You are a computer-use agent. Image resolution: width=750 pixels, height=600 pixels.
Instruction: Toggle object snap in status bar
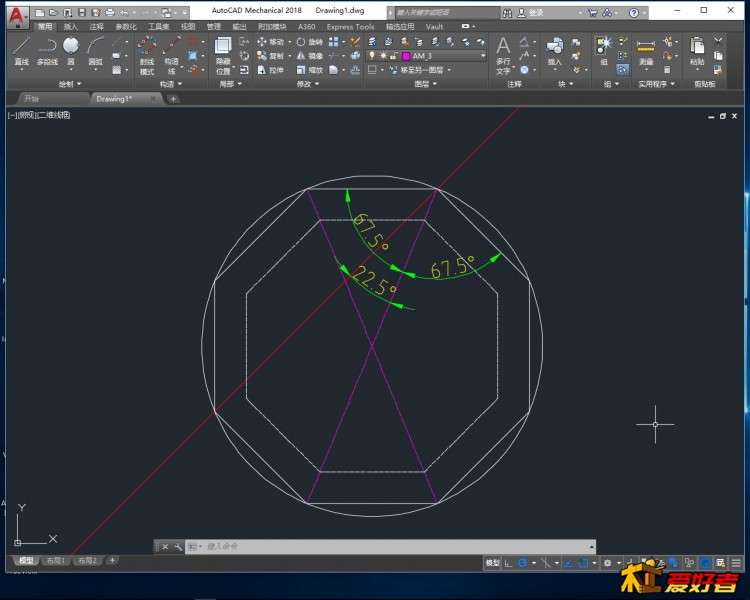(583, 563)
